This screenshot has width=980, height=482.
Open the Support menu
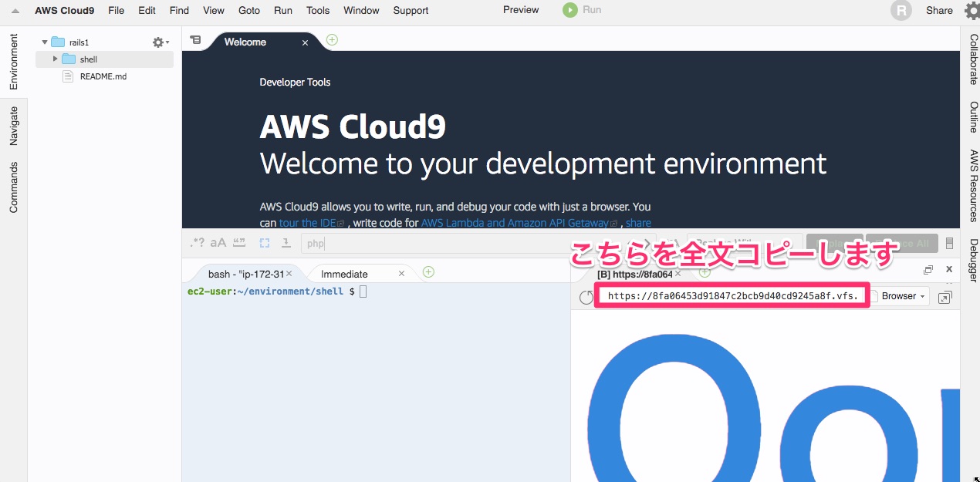[x=411, y=10]
